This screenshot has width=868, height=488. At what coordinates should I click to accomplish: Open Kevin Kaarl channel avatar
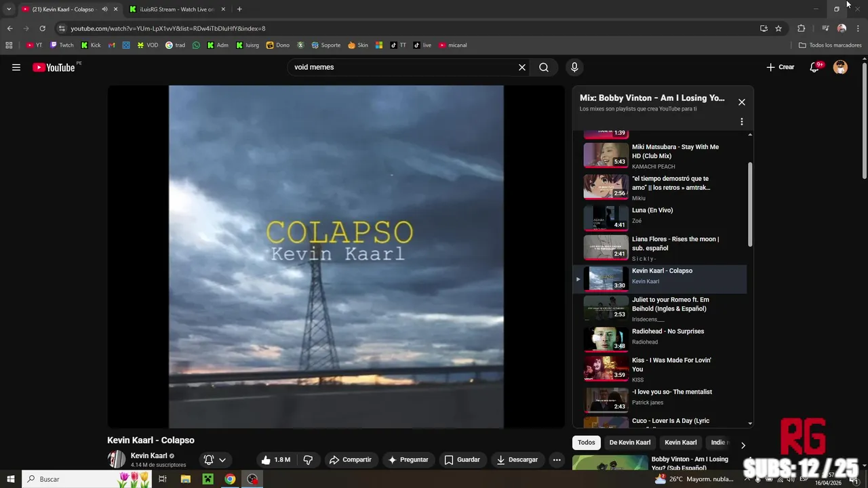tap(117, 460)
